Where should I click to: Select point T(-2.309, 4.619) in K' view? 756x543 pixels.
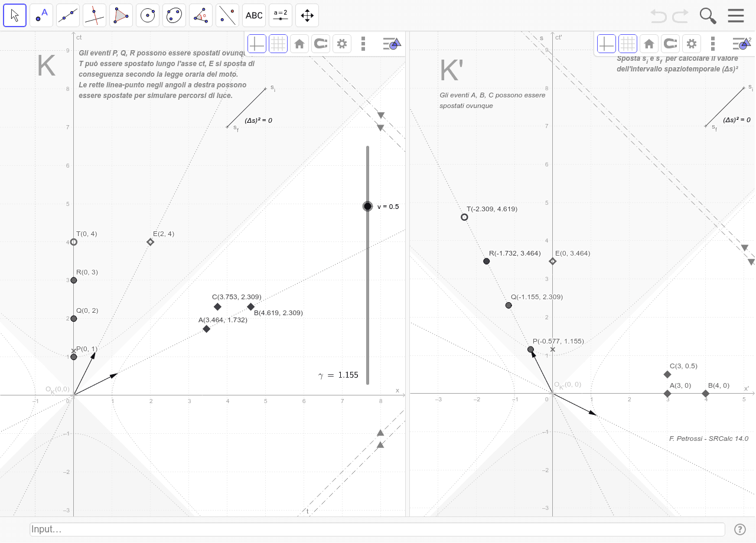[x=464, y=217]
